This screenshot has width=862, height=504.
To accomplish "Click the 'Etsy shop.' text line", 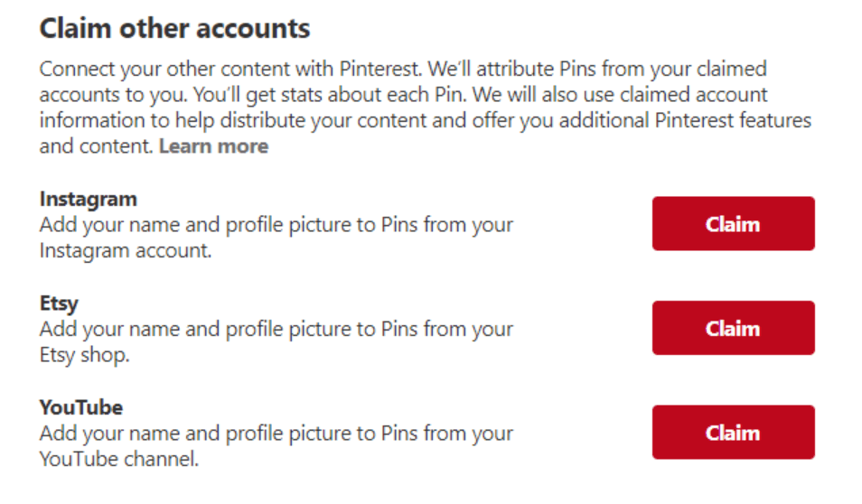I will point(85,355).
